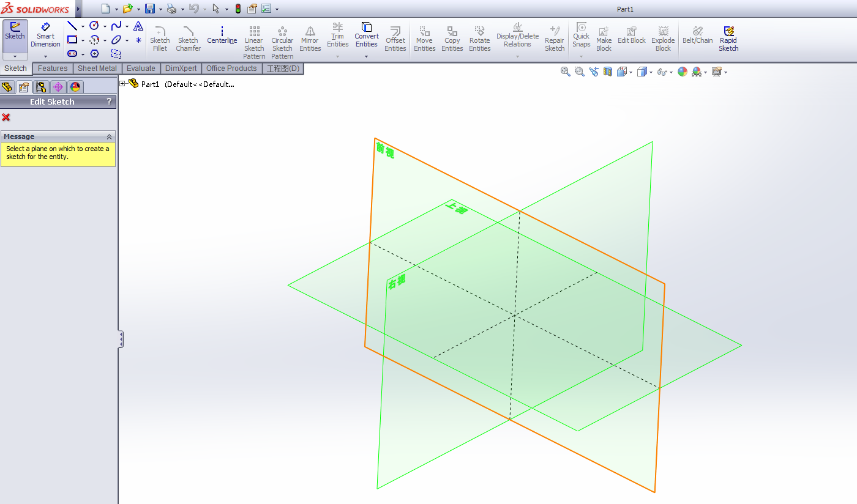Click the Select cursor tool icon
Image resolution: width=857 pixels, height=504 pixels.
pos(215,9)
